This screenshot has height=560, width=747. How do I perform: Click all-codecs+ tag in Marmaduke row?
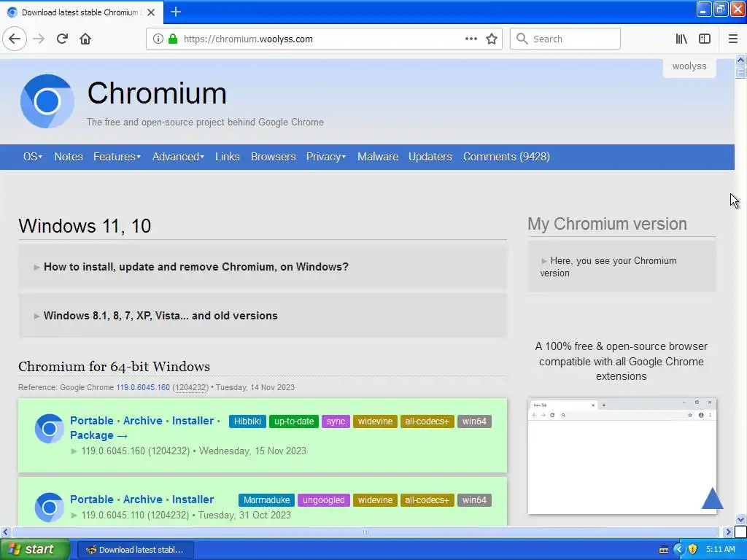[x=427, y=500]
